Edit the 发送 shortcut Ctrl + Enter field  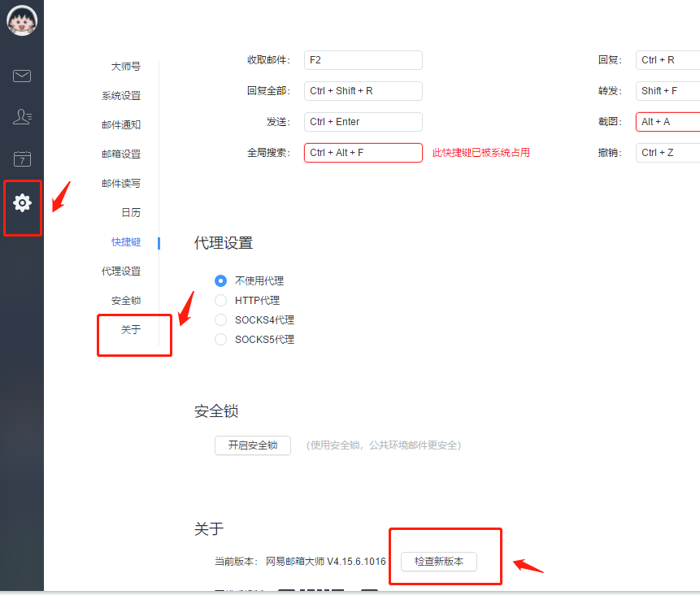[363, 122]
